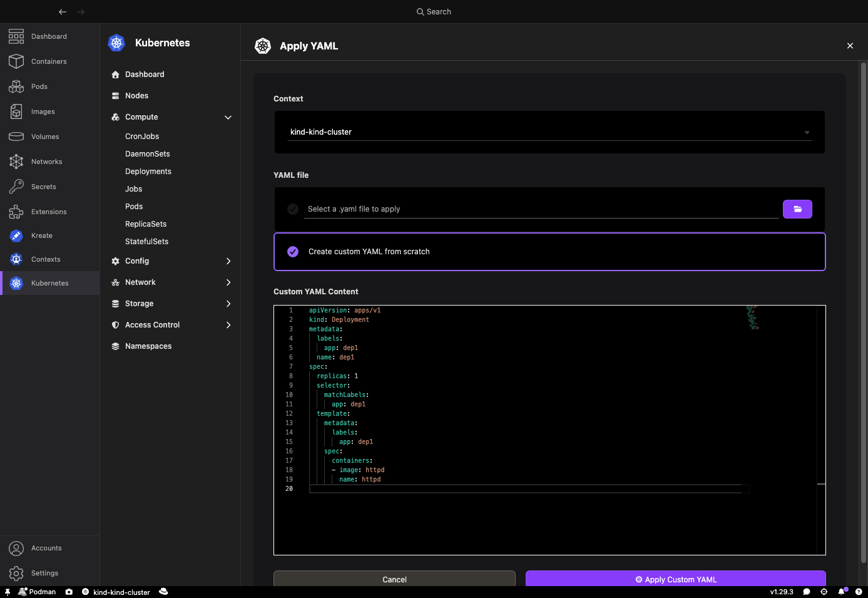Image resolution: width=868 pixels, height=598 pixels.
Task: Click the page's vertical scrollbar
Action: pos(864,313)
